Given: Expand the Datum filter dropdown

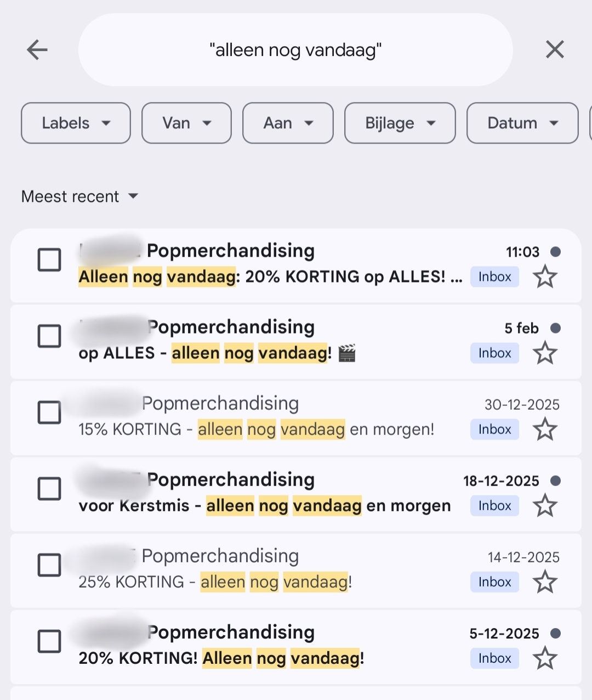Looking at the screenshot, I should tap(522, 123).
